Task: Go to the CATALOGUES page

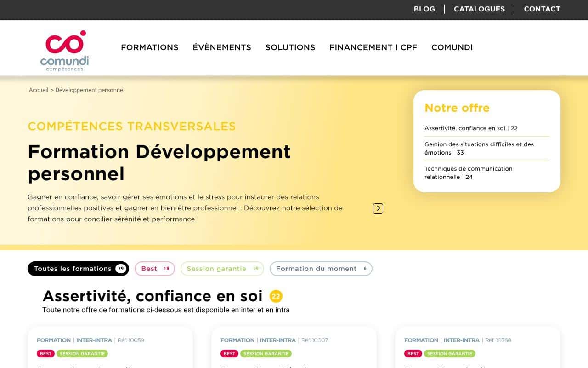Action: 479,9
